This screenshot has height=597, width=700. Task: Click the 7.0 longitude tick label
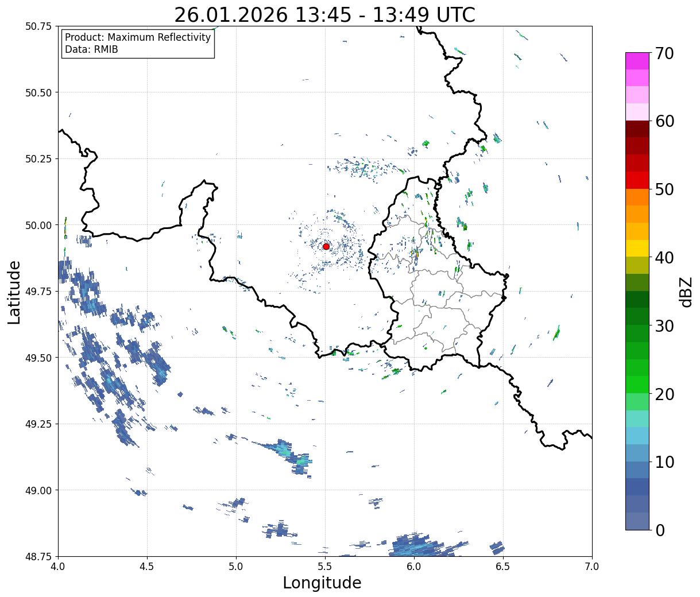[592, 567]
